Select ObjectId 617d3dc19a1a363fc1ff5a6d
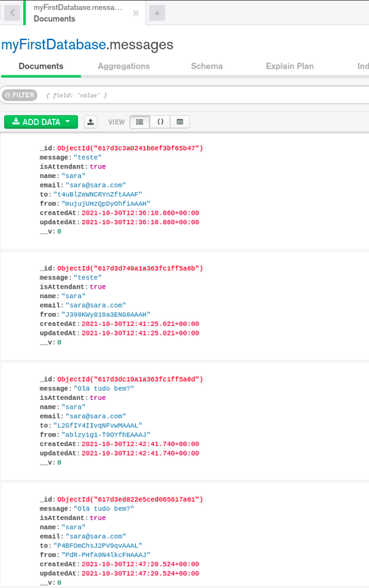The image size is (369, 588). point(130,379)
